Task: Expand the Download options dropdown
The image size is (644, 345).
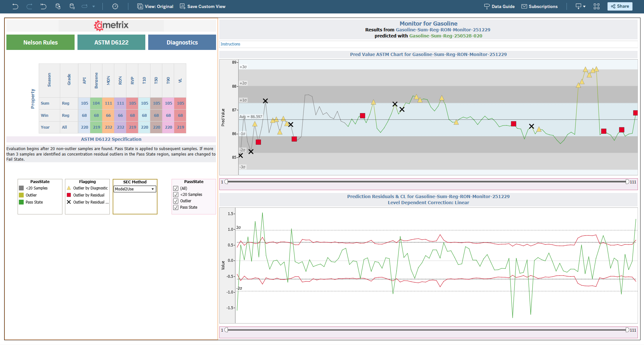Action: [580, 6]
